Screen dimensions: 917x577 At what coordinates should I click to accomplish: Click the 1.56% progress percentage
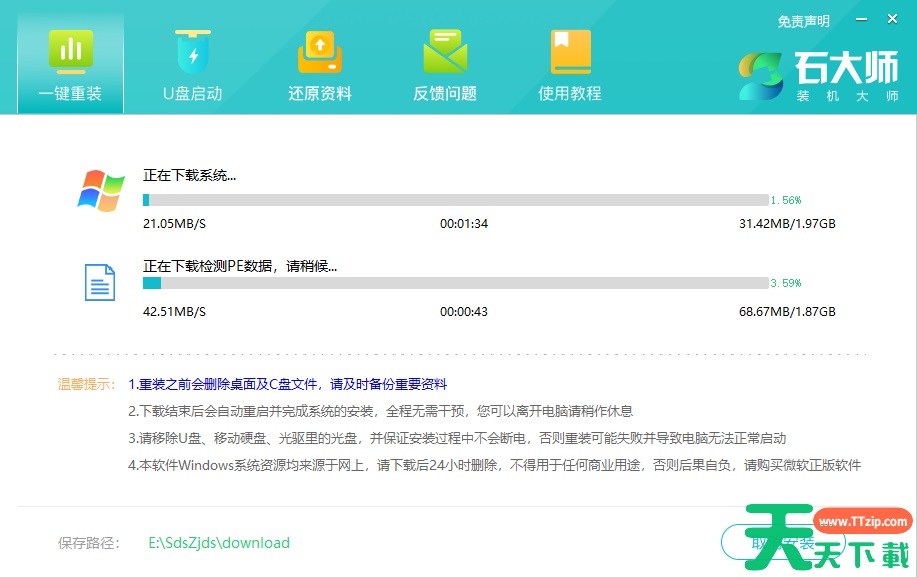click(786, 200)
